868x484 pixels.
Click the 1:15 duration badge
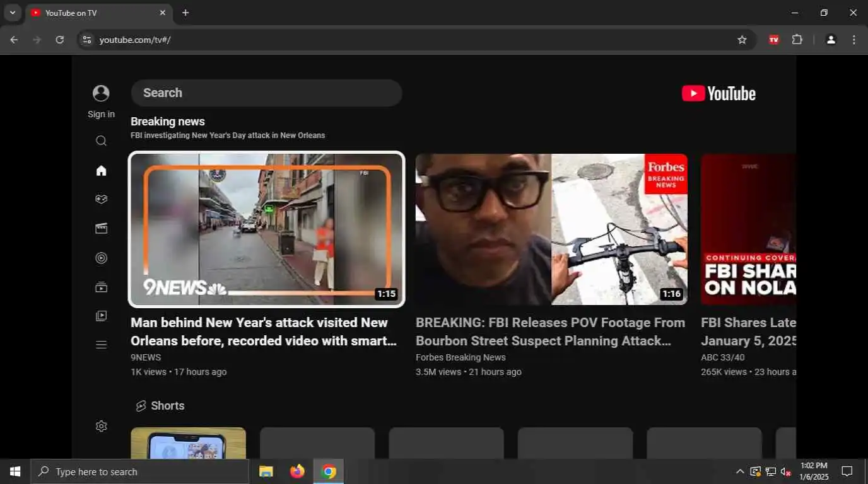click(x=386, y=294)
